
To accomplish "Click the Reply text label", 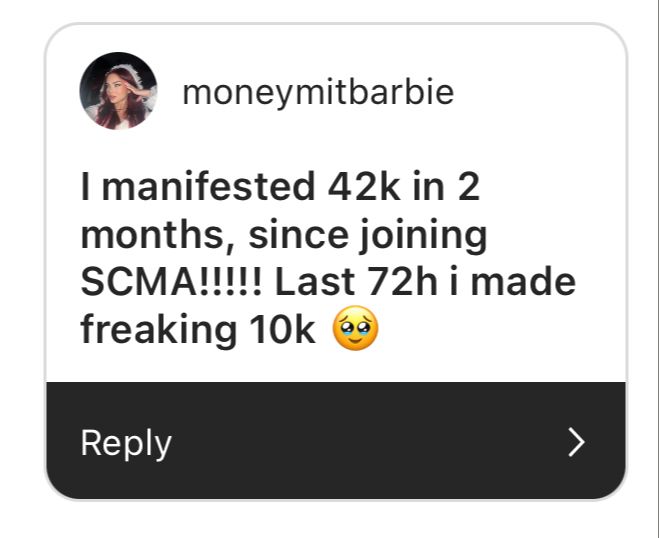I will pyautogui.click(x=126, y=443).
